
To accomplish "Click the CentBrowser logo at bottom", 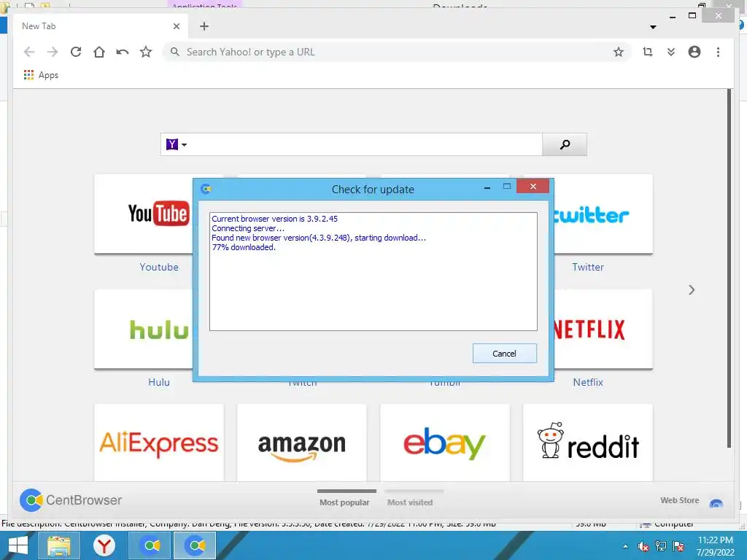I will [x=71, y=500].
